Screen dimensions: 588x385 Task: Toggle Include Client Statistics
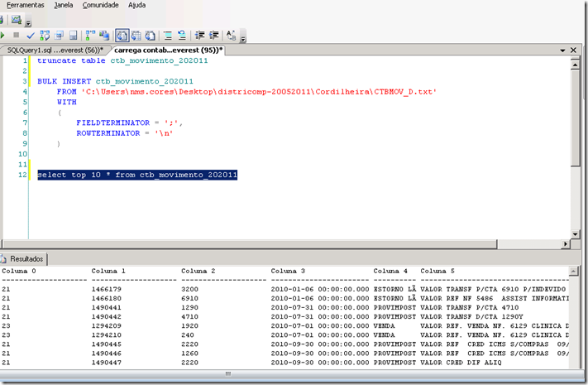coord(104,36)
